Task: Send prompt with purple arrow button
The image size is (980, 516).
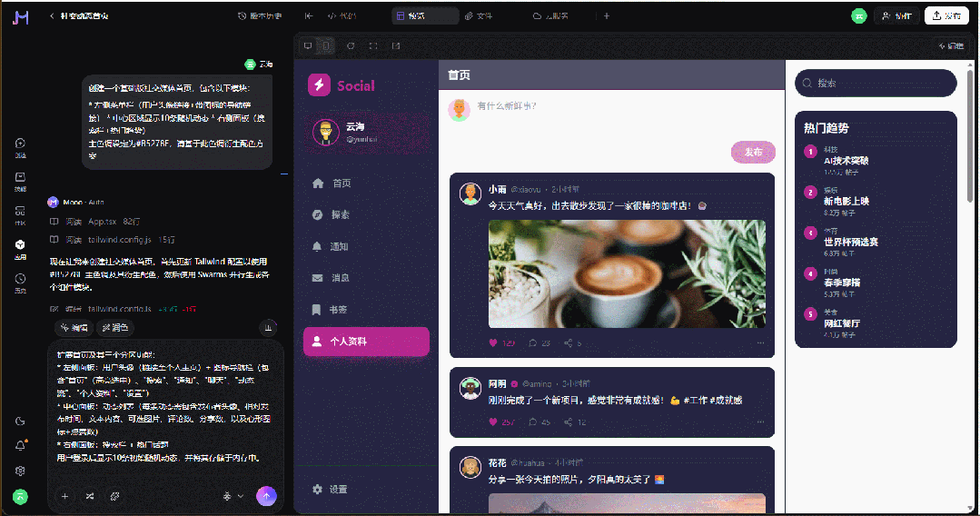Action: (266, 496)
